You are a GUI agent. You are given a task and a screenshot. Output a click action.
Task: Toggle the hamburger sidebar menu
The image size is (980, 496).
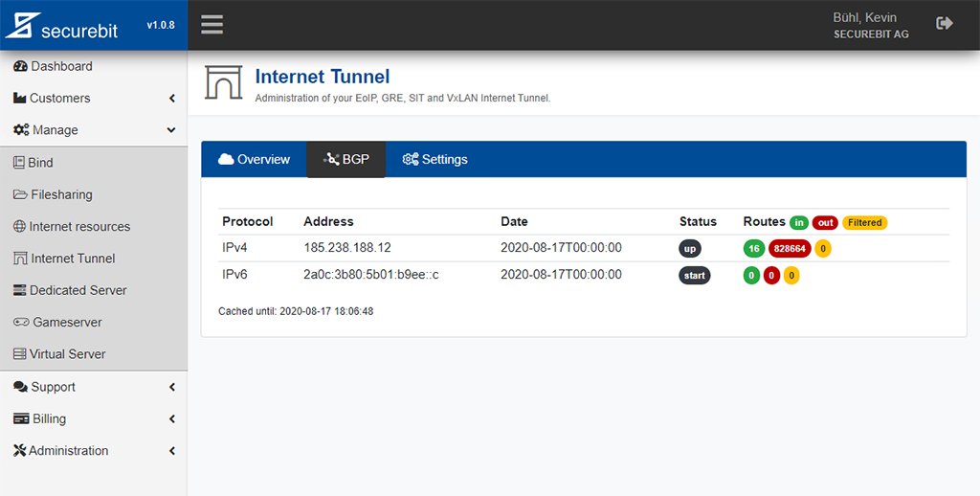coord(212,24)
